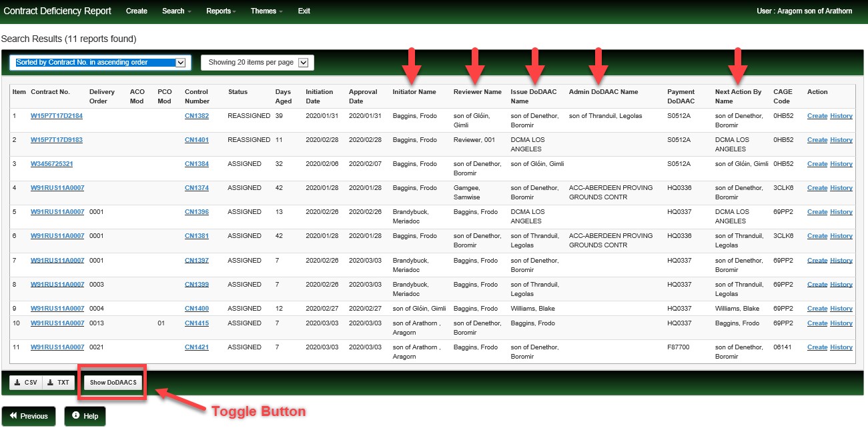The image size is (868, 434).
Task: Toggle the Show DoDAACS button
Action: pyautogui.click(x=113, y=383)
